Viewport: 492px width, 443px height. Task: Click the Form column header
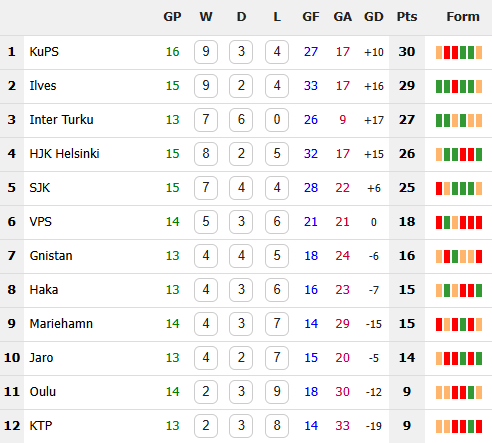tap(463, 17)
